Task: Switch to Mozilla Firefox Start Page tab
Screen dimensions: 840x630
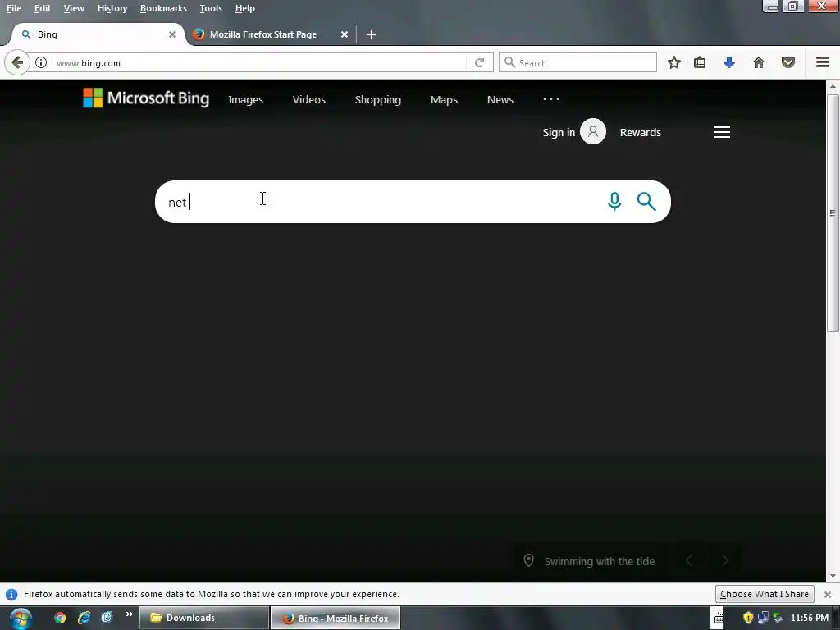Action: coord(271,34)
